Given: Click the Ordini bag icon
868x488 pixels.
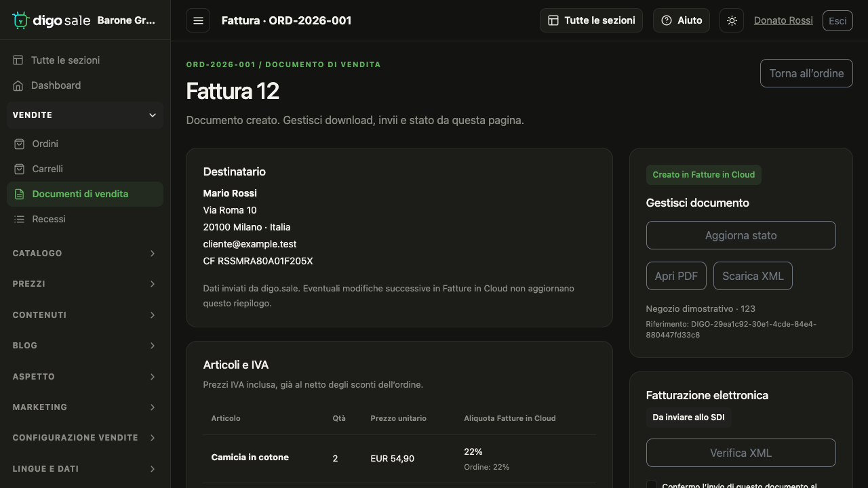Looking at the screenshot, I should (x=19, y=144).
